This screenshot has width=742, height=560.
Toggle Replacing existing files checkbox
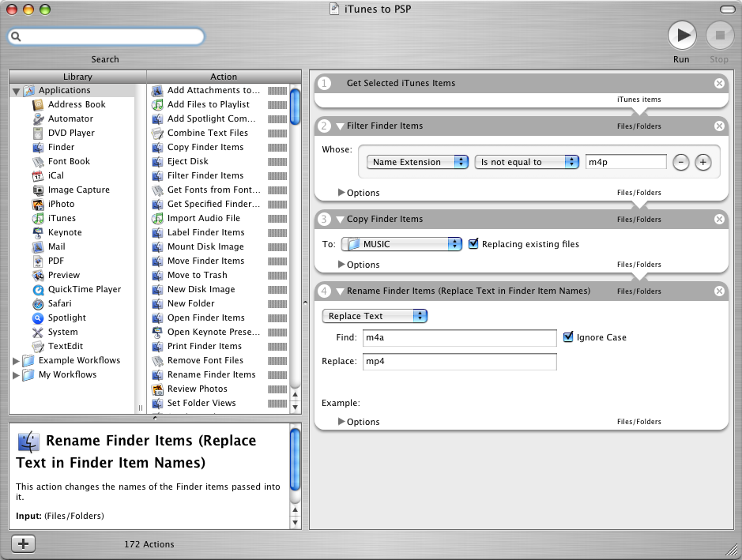point(473,243)
